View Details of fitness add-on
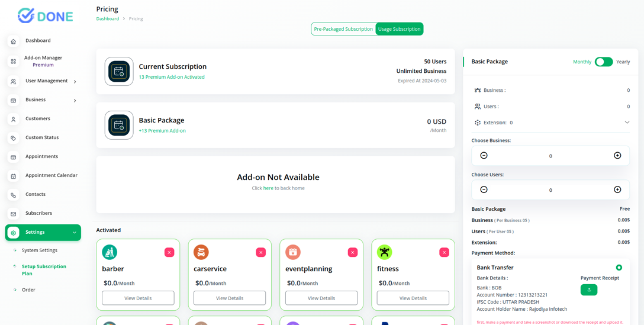 [413, 298]
